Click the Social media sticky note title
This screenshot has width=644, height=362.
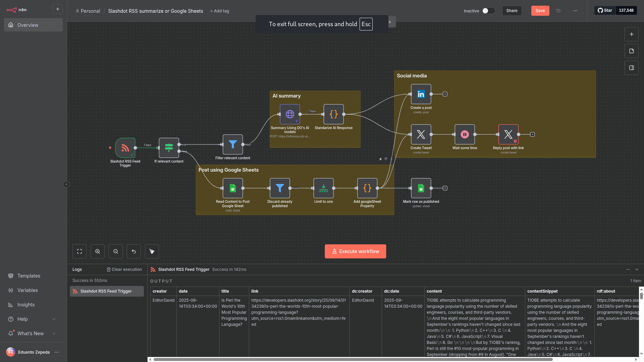(412, 76)
